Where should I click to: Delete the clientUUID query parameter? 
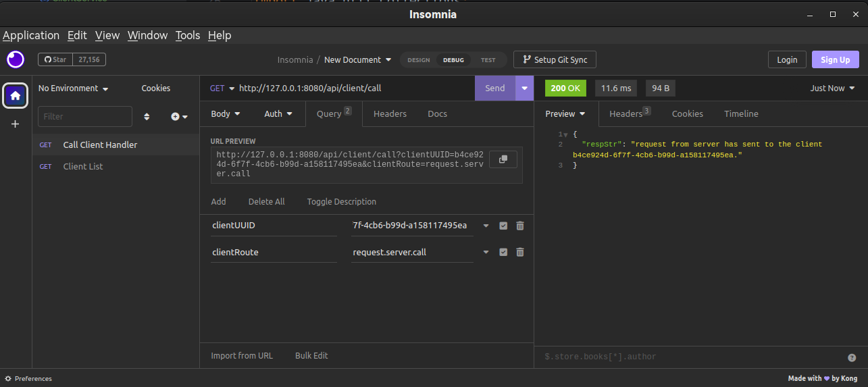520,226
